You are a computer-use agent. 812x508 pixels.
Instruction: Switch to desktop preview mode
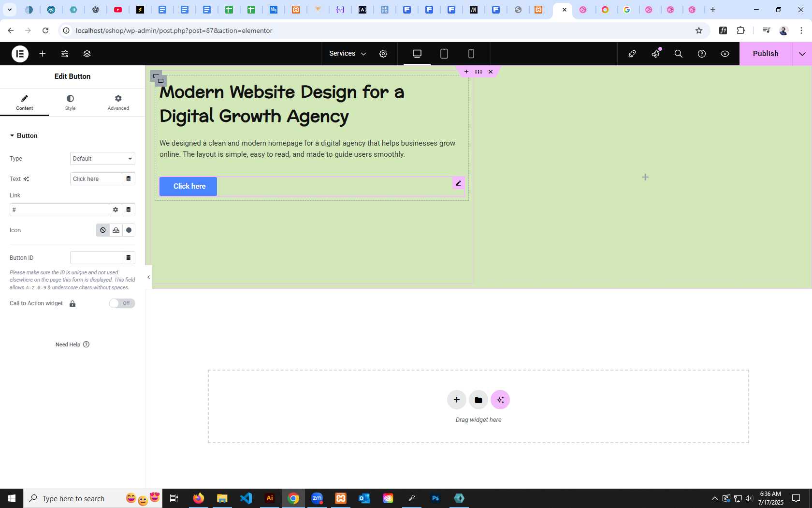[x=417, y=54]
